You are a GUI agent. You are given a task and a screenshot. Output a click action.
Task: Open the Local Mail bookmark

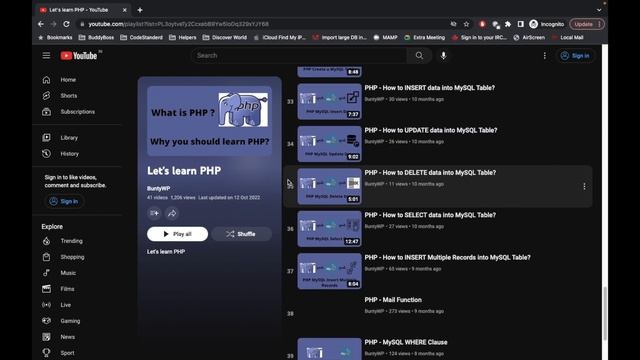pos(567,38)
